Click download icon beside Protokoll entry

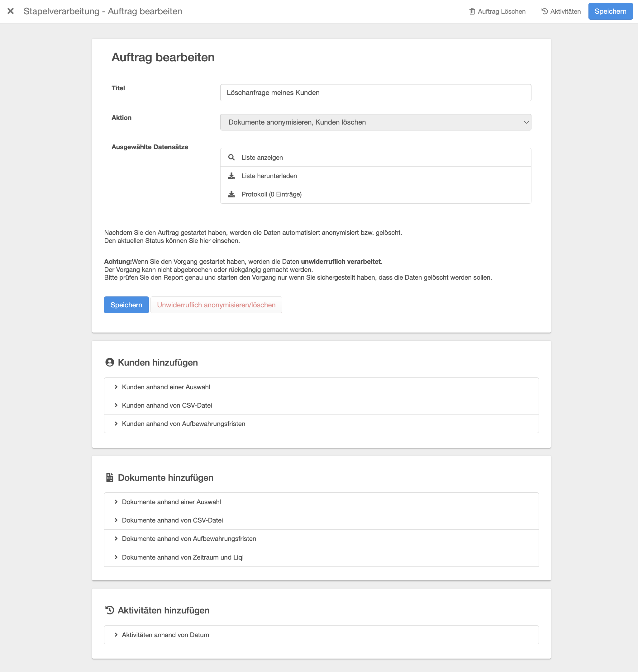(231, 194)
